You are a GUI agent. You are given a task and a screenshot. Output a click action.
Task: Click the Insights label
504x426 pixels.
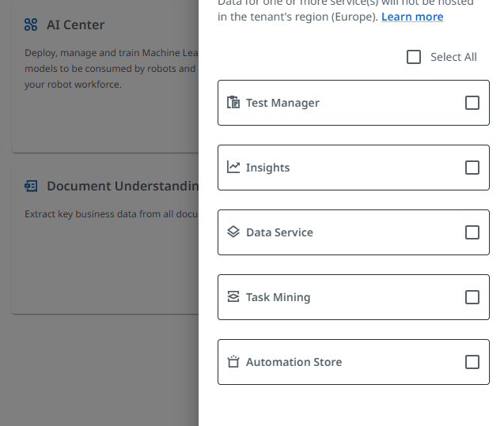click(x=267, y=168)
